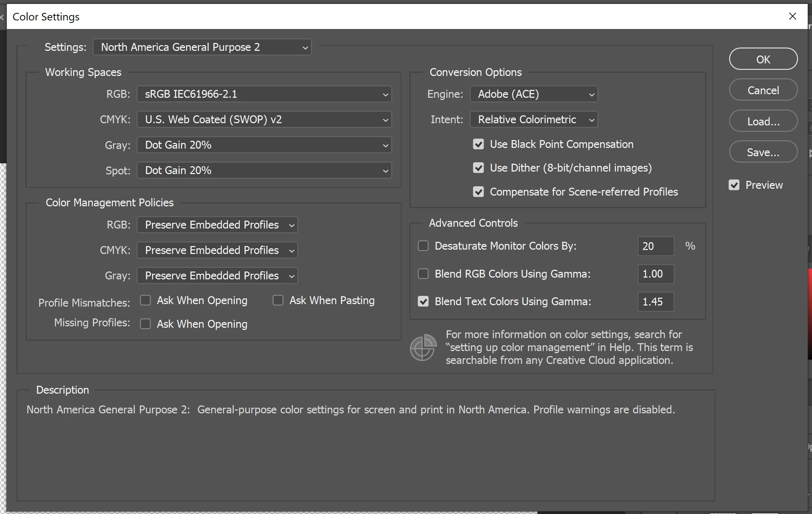Check Ask When Pasting for profile mismatches
812x514 pixels.
[x=278, y=300]
